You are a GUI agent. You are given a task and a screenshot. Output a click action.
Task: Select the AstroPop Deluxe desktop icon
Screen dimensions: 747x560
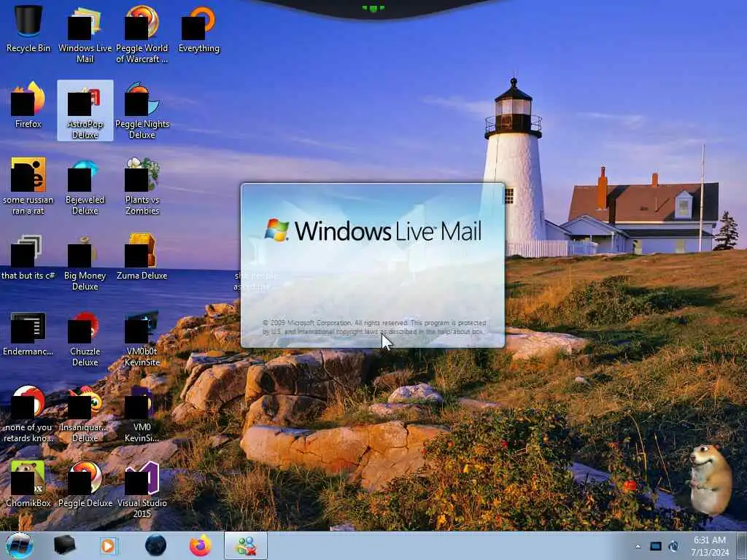85,111
